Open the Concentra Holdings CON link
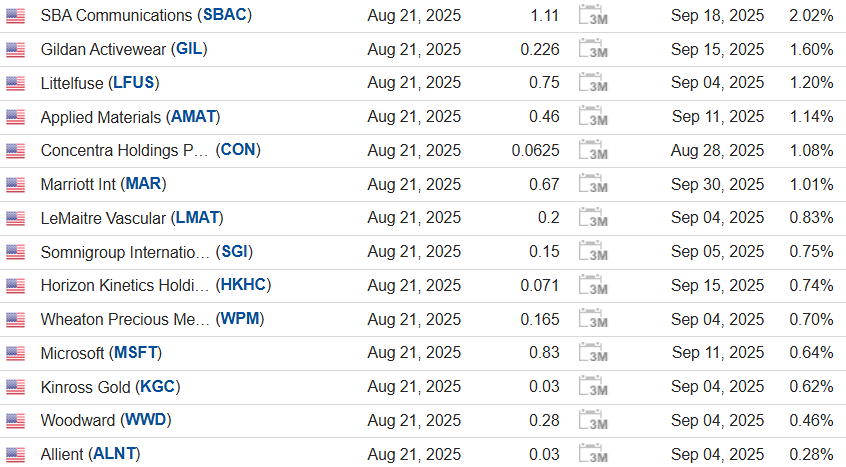 click(238, 151)
